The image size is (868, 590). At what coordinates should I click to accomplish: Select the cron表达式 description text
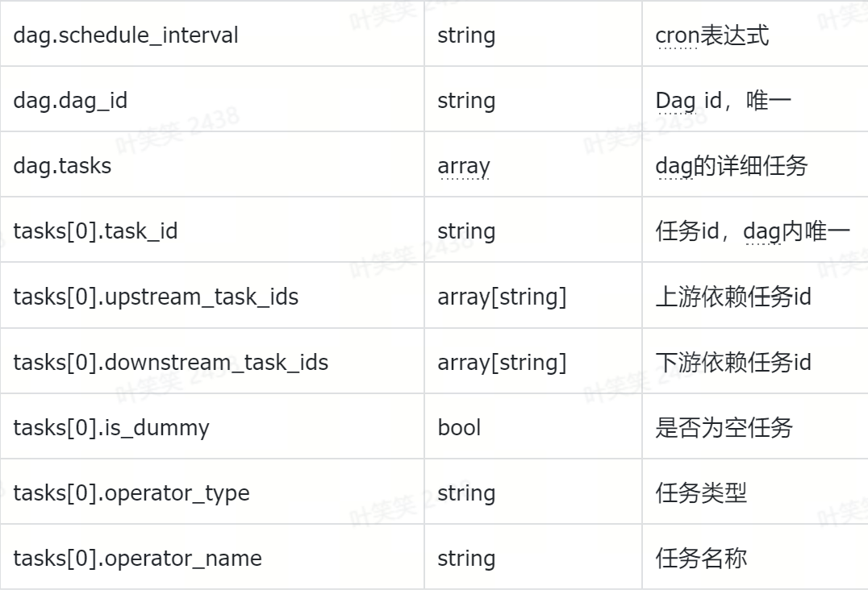pos(712,35)
